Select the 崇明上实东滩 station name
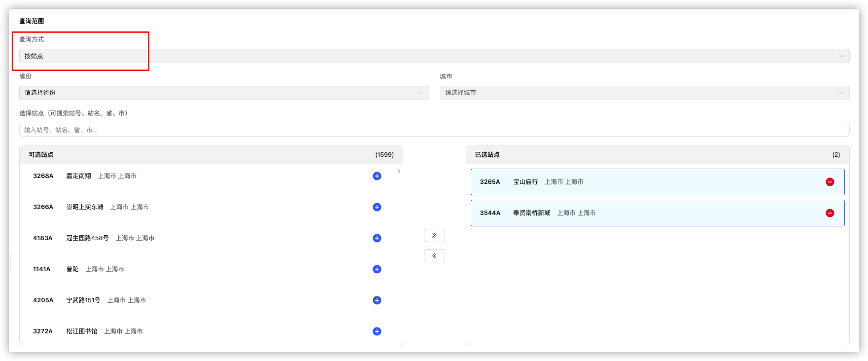This screenshot has width=868, height=361. point(85,207)
